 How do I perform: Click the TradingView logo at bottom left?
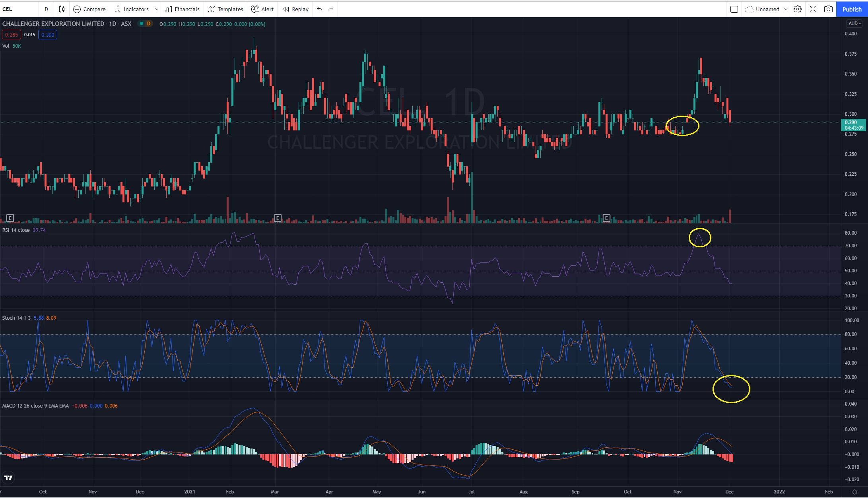point(8,478)
